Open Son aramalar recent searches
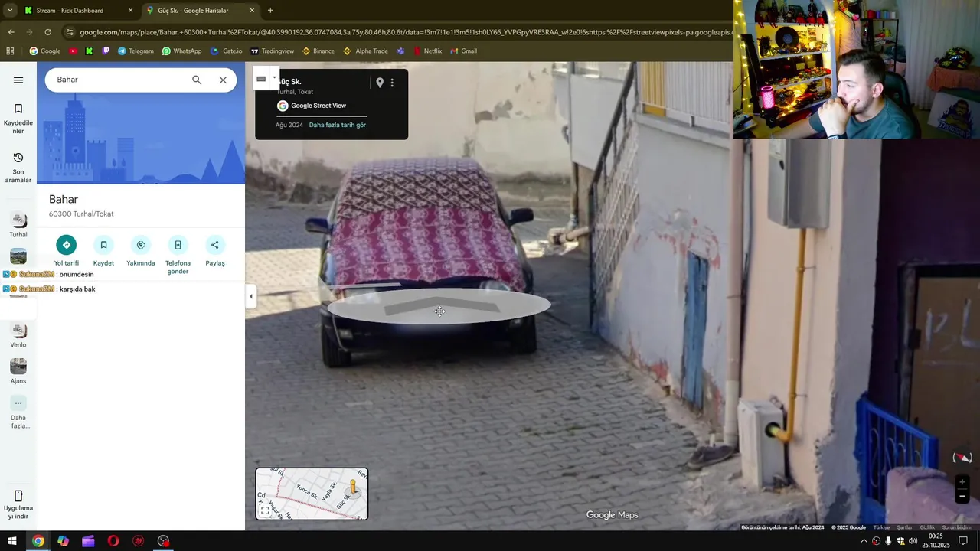 [x=18, y=168]
